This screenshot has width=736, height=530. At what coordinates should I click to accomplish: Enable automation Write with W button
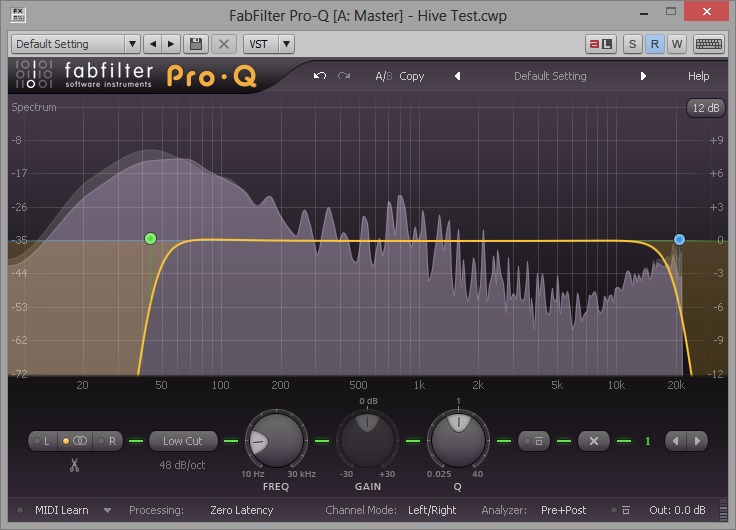tap(677, 44)
